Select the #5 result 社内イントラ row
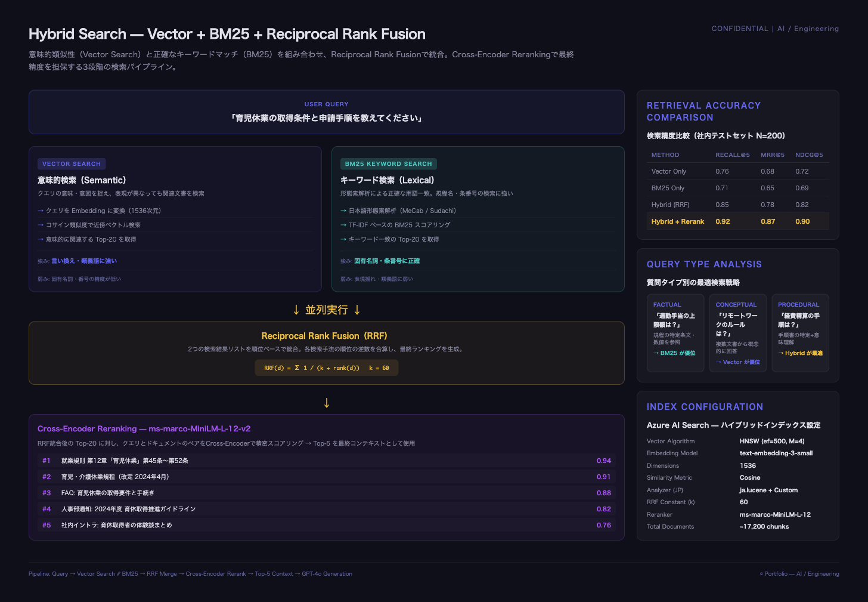This screenshot has width=868, height=602. pos(117,525)
